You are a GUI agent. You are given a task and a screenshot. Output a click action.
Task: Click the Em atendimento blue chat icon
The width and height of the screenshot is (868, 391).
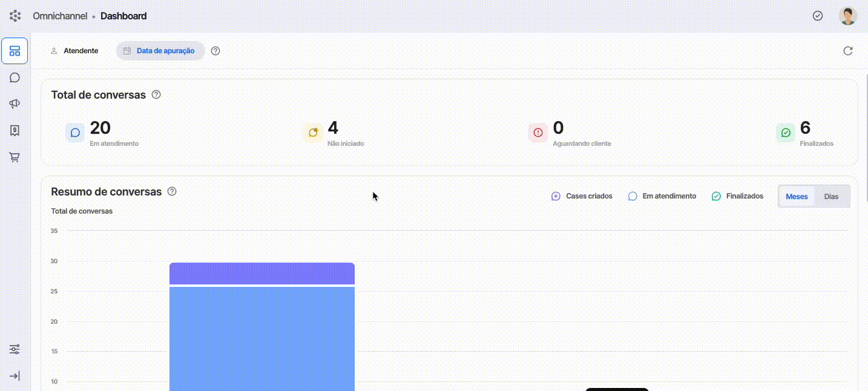pos(75,133)
